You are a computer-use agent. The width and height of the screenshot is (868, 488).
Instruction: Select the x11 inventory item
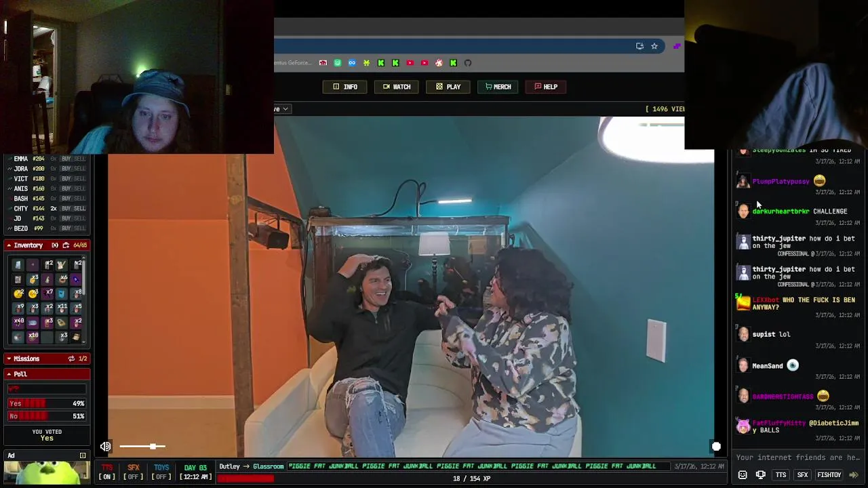pyautogui.click(x=62, y=308)
